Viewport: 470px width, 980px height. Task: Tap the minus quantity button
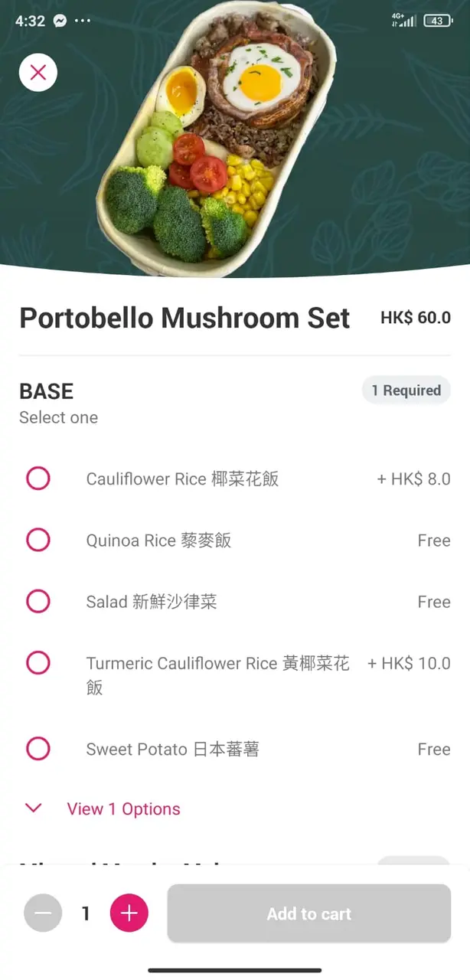(43, 913)
